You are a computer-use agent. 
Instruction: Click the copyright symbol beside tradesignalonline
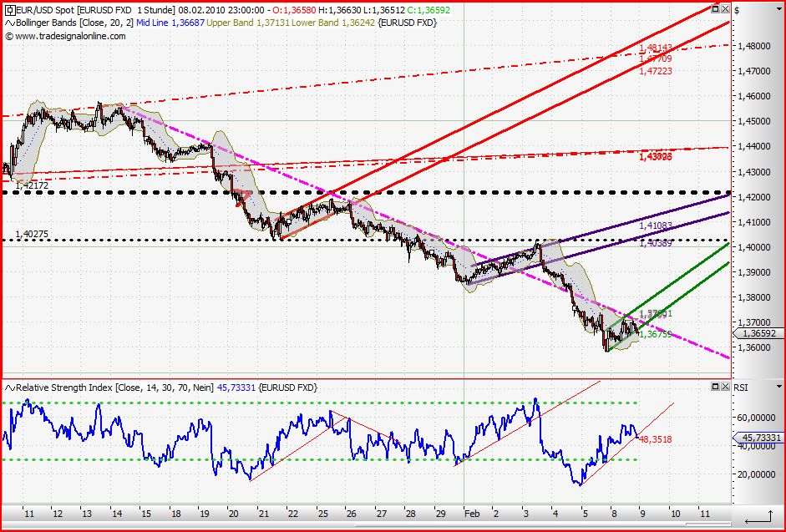click(8, 36)
